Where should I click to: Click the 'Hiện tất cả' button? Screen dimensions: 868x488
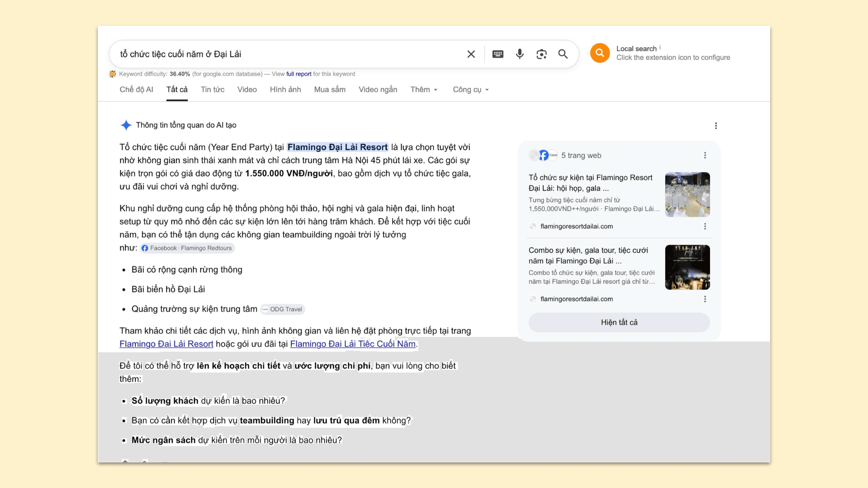click(x=619, y=322)
